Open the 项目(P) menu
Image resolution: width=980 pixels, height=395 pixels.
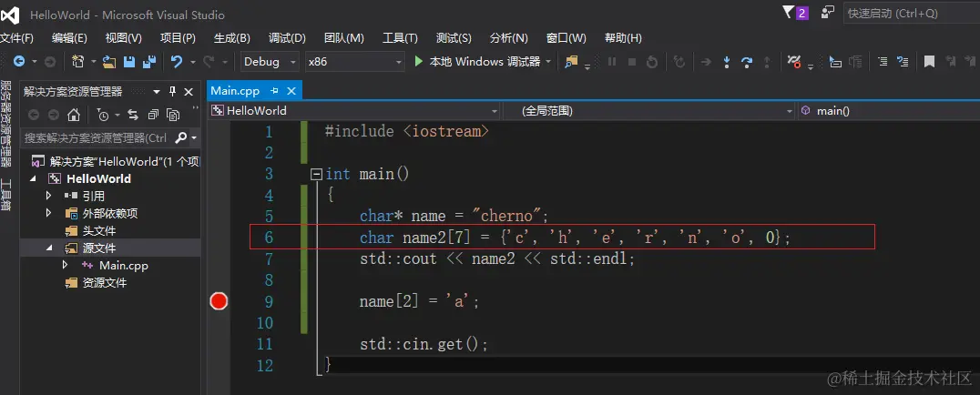pos(179,38)
